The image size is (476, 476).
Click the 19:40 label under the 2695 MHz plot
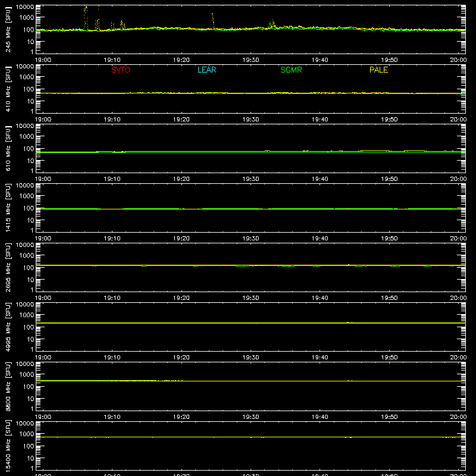click(320, 298)
